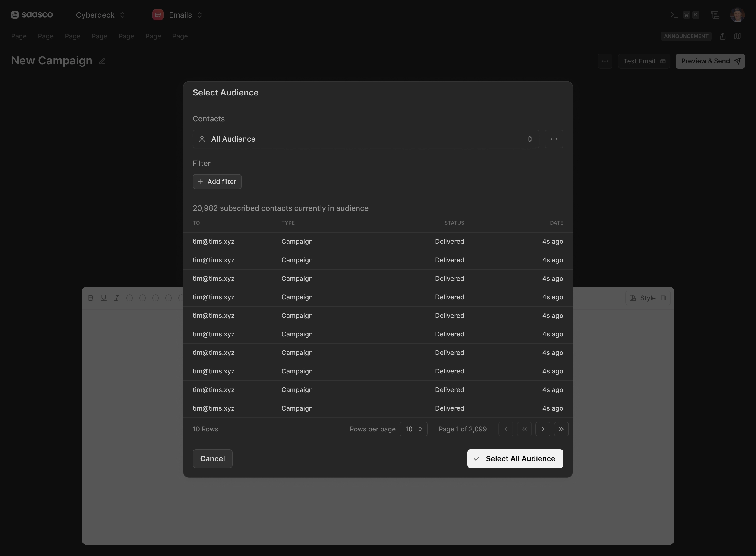Image resolution: width=756 pixels, height=556 pixels.
Task: Click the New Campaign title
Action: pos(52,61)
